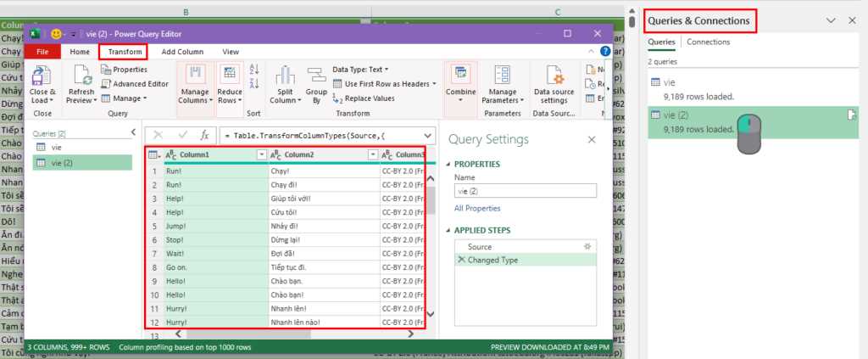Image resolution: width=868 pixels, height=359 pixels.
Task: Collapse the Queries pane with the arrow
Action: coord(133,132)
